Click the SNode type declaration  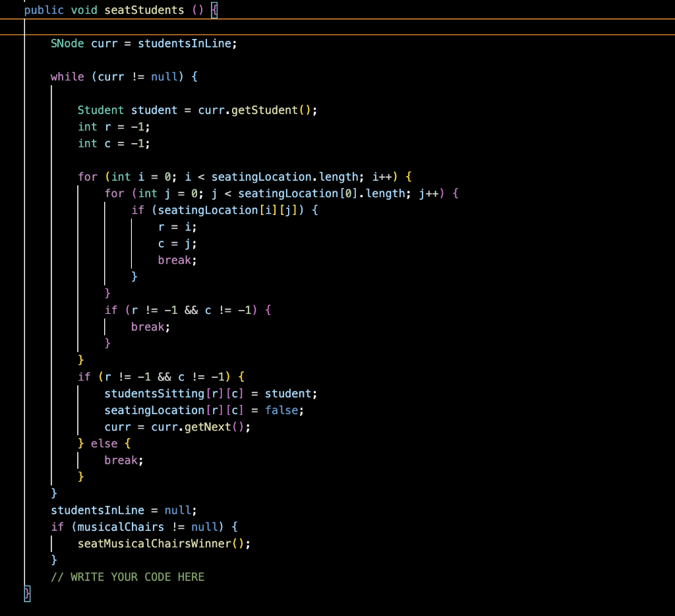tap(67, 44)
